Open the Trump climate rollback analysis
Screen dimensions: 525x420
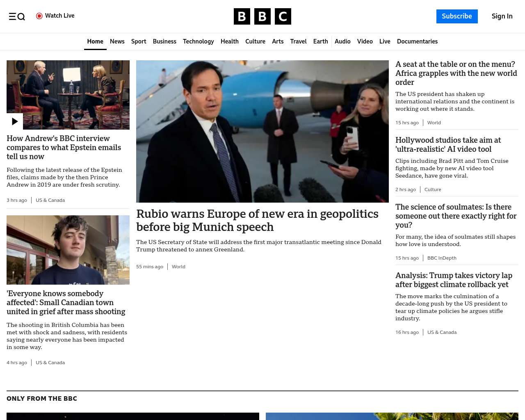click(454, 280)
